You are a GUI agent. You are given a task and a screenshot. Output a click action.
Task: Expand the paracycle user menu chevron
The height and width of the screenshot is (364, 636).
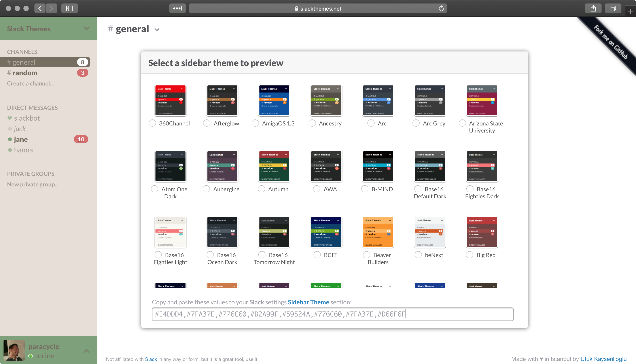(87, 351)
